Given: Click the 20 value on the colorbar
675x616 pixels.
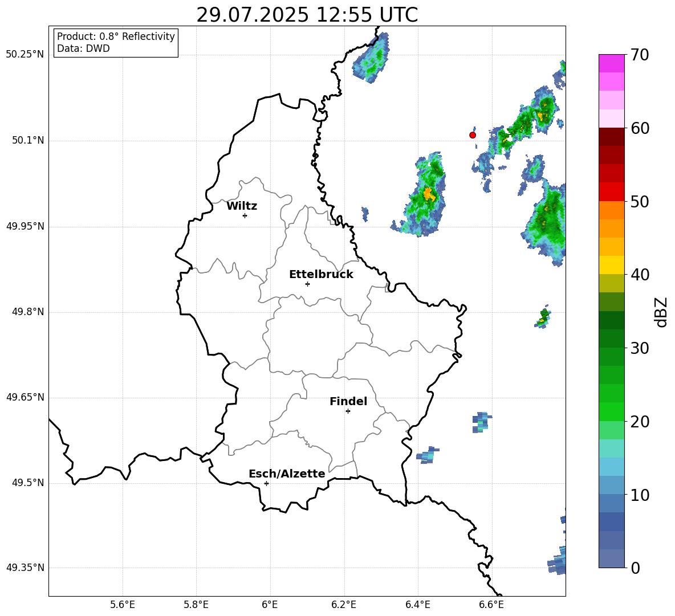Looking at the screenshot, I should 640,422.
